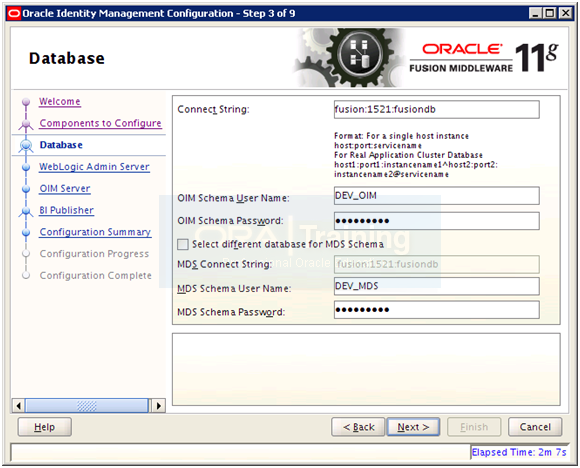Click the Configuration Complete node icon
580x468 pixels.
pyautogui.click(x=26, y=276)
